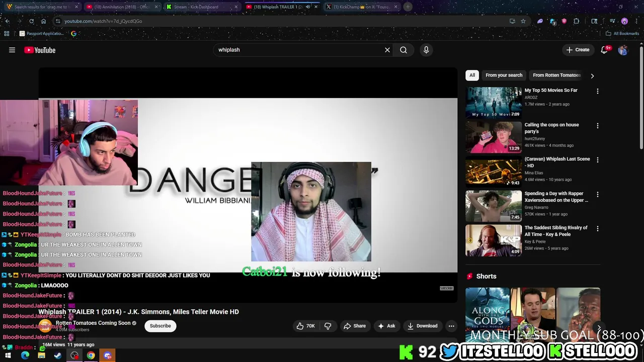Open Rotten Tomatoes Coming Soon channel

click(x=93, y=323)
